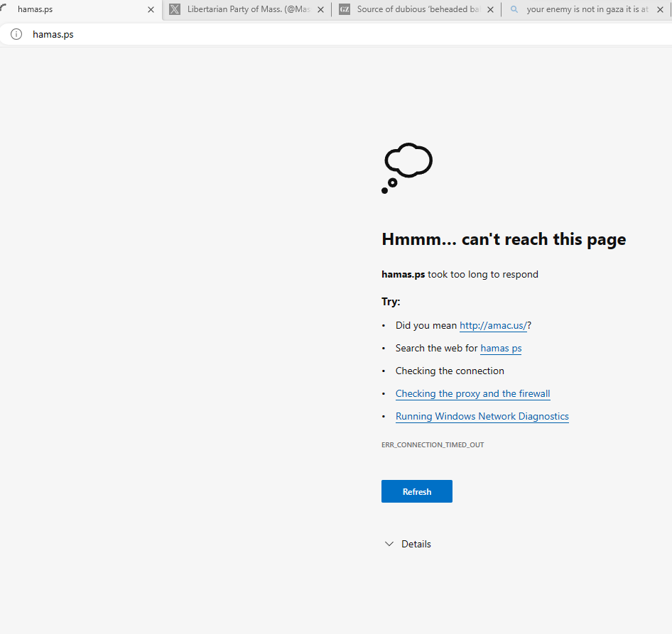The width and height of the screenshot is (672, 634).
Task: Click the 'Checking the connection' text
Action: click(450, 371)
